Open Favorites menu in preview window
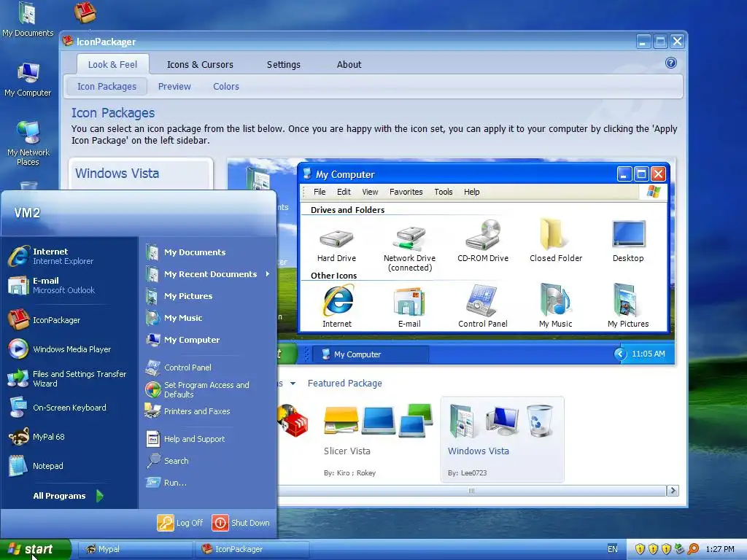The width and height of the screenshot is (747, 560). pyautogui.click(x=406, y=192)
